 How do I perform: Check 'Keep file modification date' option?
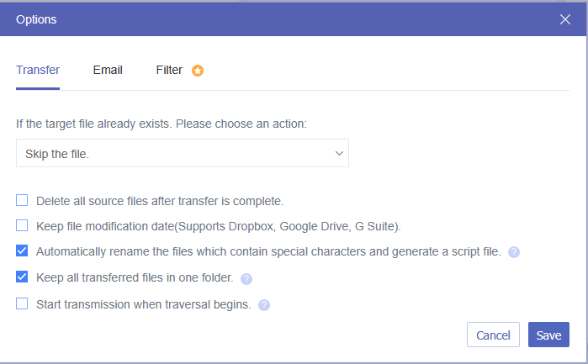pyautogui.click(x=22, y=225)
